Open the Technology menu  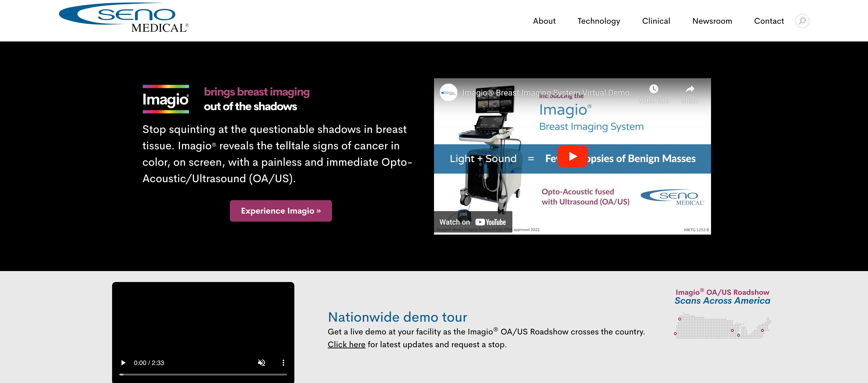click(x=598, y=21)
